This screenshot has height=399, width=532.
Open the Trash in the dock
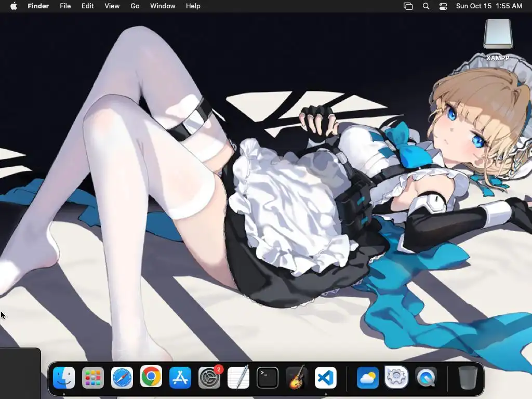pos(468,377)
